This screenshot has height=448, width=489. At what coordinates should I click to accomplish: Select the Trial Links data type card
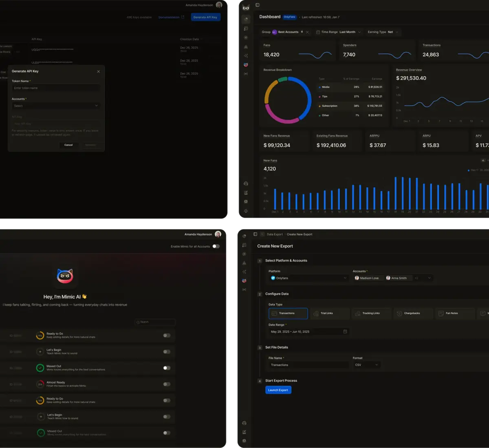pos(330,313)
